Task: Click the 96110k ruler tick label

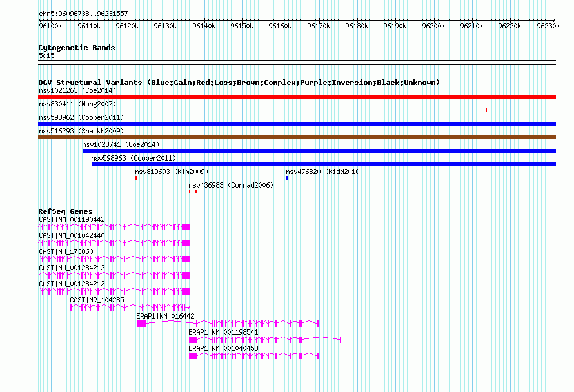Action: tap(89, 26)
